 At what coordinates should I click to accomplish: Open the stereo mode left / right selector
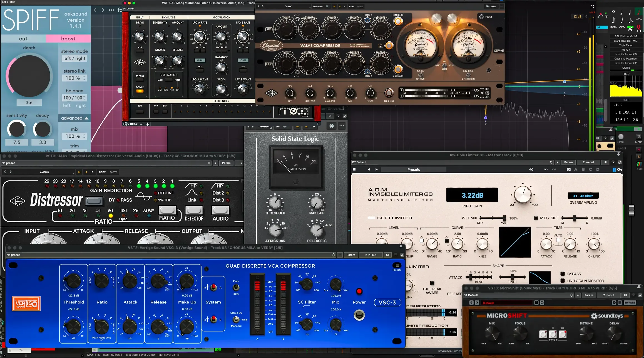pos(74,58)
